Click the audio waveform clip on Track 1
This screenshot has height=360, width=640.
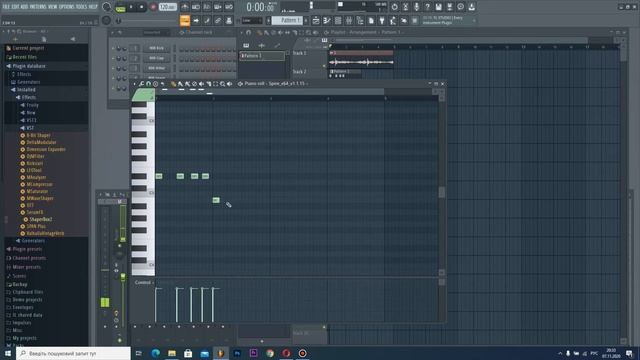point(361,60)
